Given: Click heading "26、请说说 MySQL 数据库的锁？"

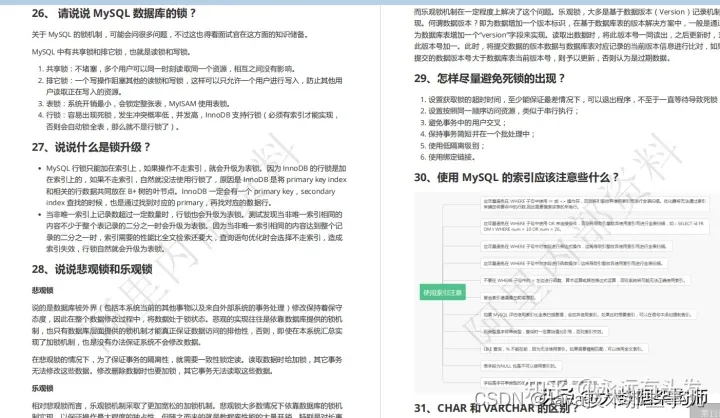Looking at the screenshot, I should tap(114, 13).
